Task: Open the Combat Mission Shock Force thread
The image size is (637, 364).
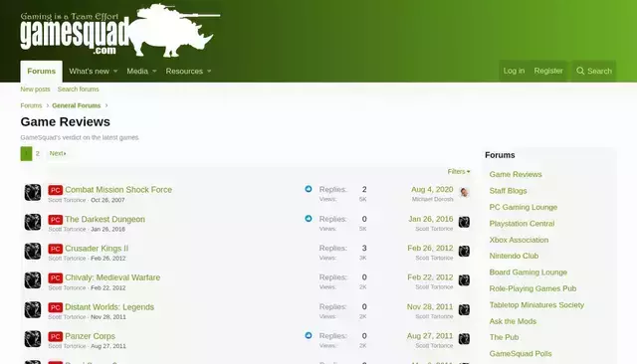Action: point(118,190)
